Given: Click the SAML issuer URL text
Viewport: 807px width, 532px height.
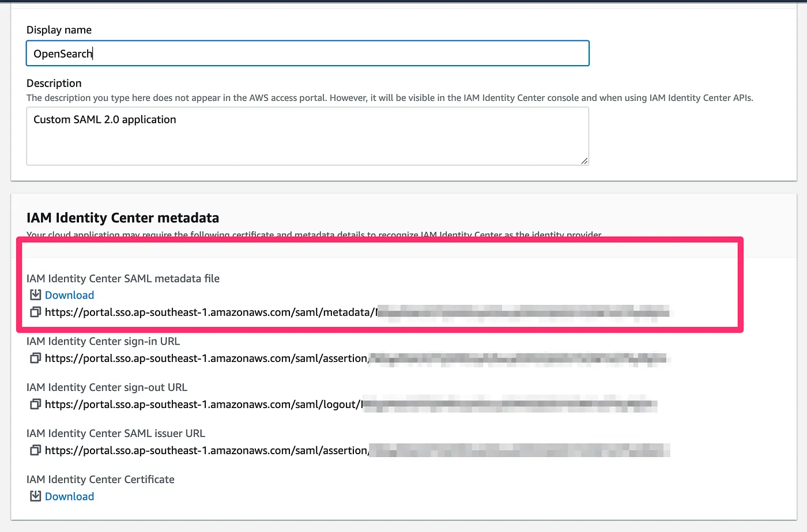Looking at the screenshot, I should [206, 451].
